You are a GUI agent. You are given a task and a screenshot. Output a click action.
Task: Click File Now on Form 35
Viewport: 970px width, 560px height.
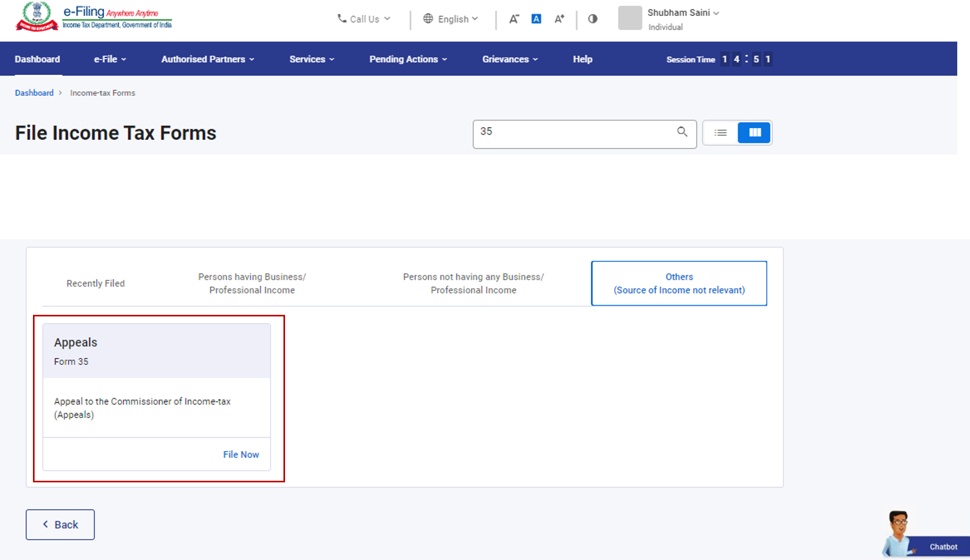click(241, 455)
